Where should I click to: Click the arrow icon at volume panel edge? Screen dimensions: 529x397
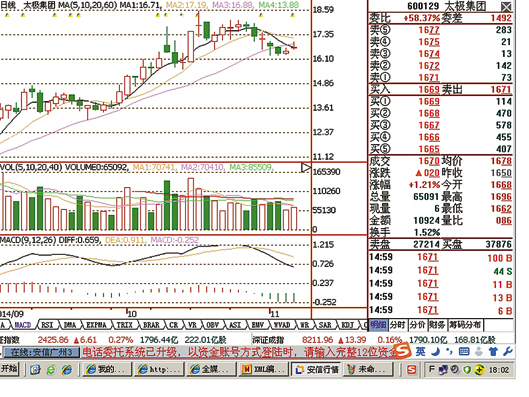[x=305, y=168]
